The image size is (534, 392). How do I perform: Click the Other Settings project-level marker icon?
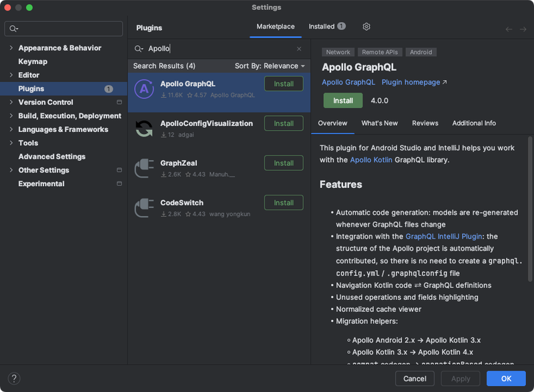coord(119,170)
